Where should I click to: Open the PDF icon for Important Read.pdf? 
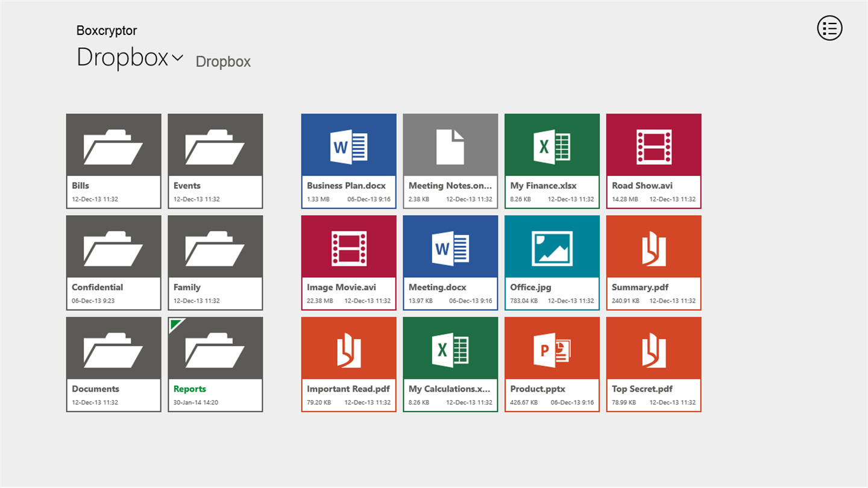coord(349,350)
